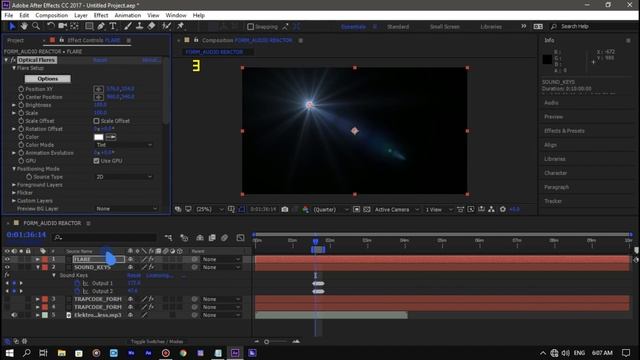Open the Active Camera view dropdown
Image resolution: width=640 pixels, height=360 pixels.
pos(397,209)
